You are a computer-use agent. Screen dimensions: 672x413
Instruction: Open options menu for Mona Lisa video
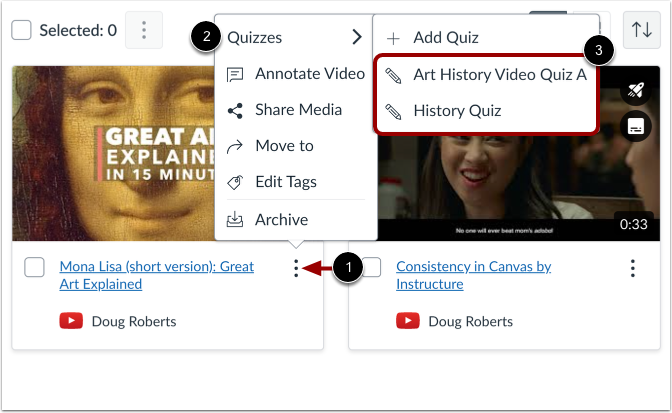[x=296, y=268]
